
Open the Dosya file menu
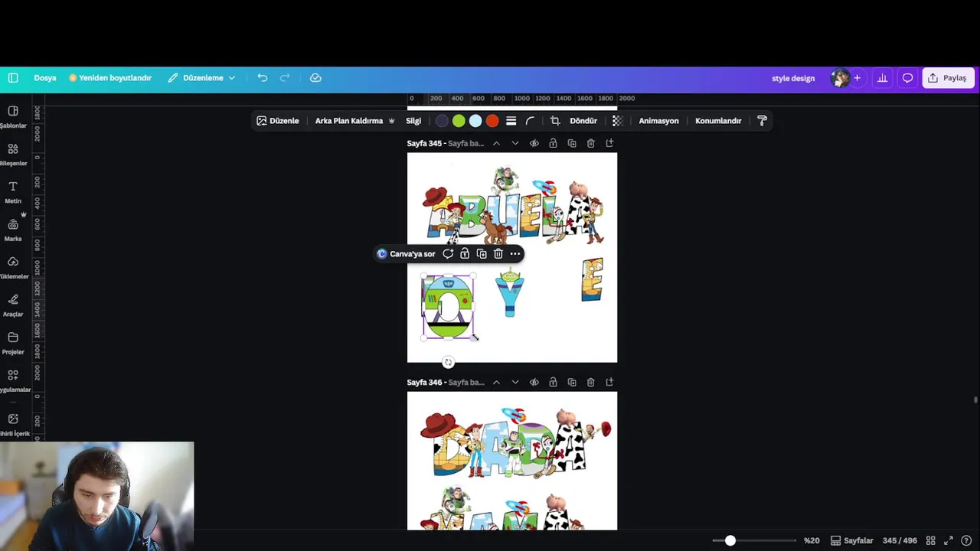click(45, 78)
